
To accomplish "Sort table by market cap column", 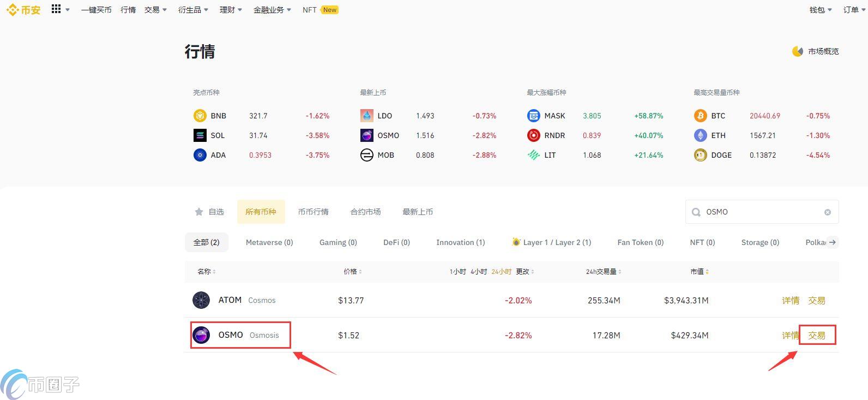I will click(700, 271).
